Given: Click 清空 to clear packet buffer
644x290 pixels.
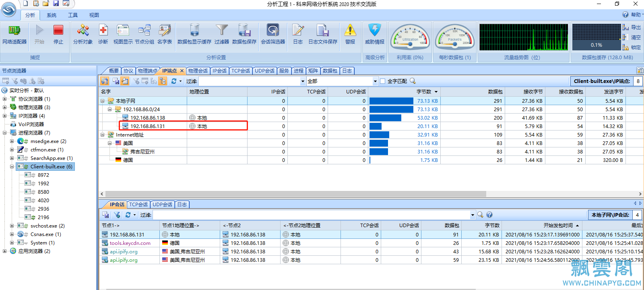Looking at the screenshot, I should (x=632, y=37).
